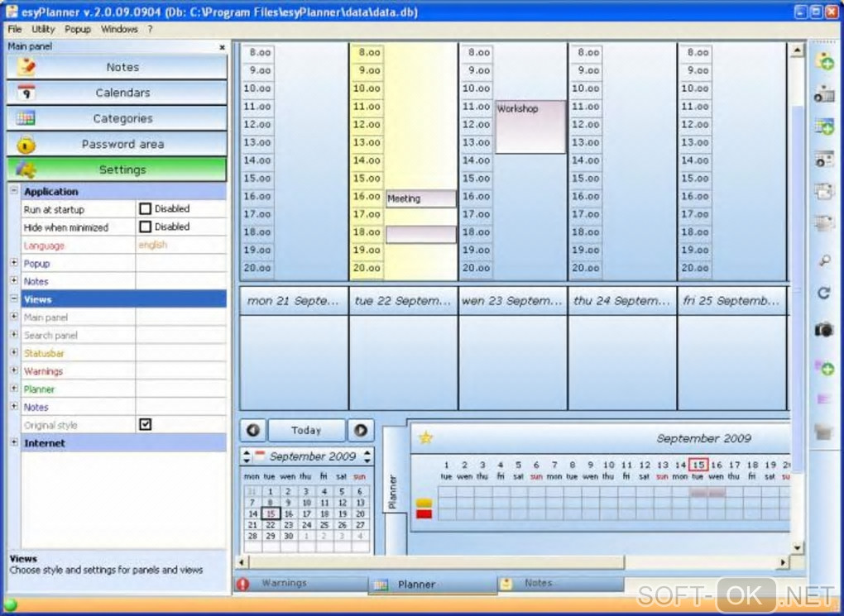The image size is (844, 616).
Task: Select 22 in the September mini calendar
Action: [x=271, y=524]
